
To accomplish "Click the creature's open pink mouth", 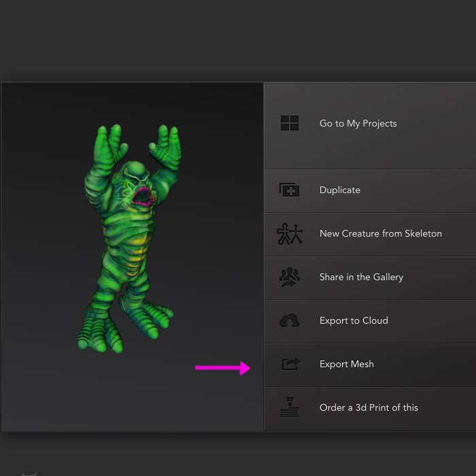I will [143, 197].
